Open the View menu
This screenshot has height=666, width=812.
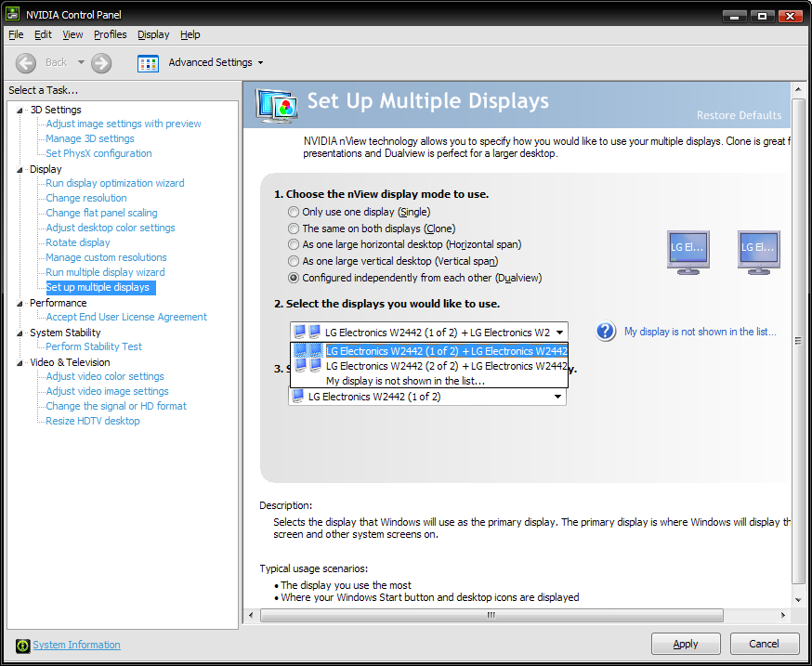point(72,34)
